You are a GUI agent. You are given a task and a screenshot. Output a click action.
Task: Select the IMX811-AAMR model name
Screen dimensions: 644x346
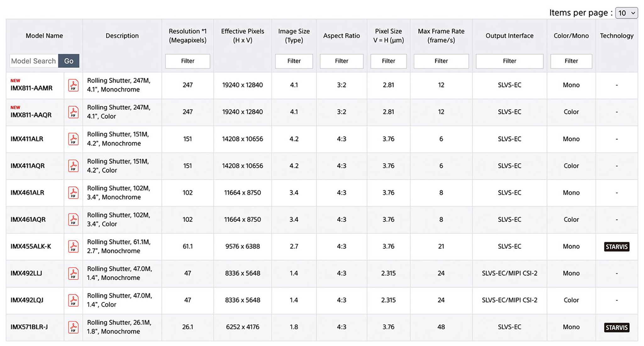click(31, 88)
